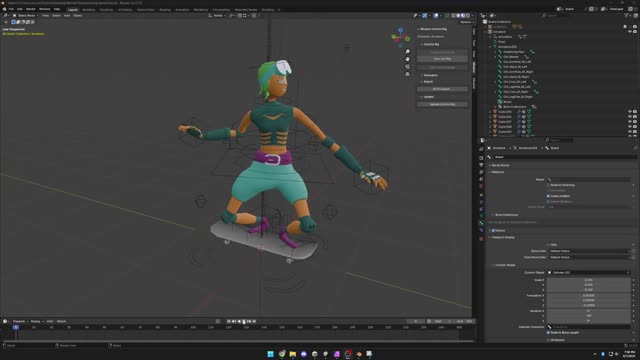Uncheck Scale to Bone Length checkbox
The image size is (640, 360).
click(x=548, y=333)
